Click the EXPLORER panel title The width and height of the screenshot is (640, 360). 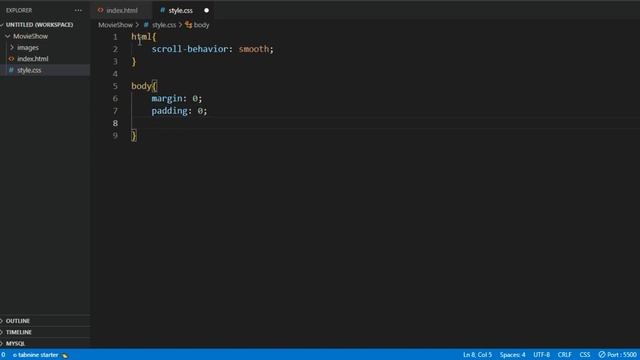[x=19, y=10]
